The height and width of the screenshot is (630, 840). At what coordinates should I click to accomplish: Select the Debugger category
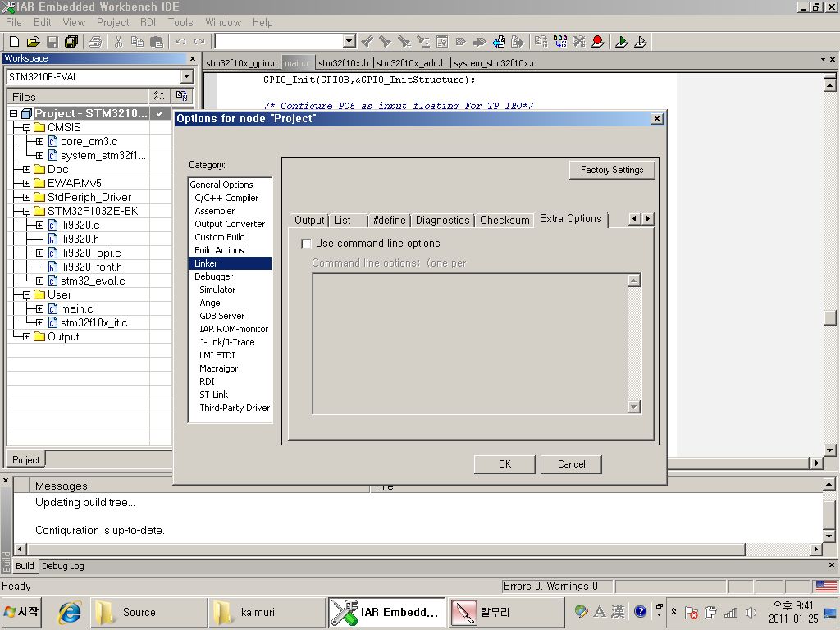point(214,276)
